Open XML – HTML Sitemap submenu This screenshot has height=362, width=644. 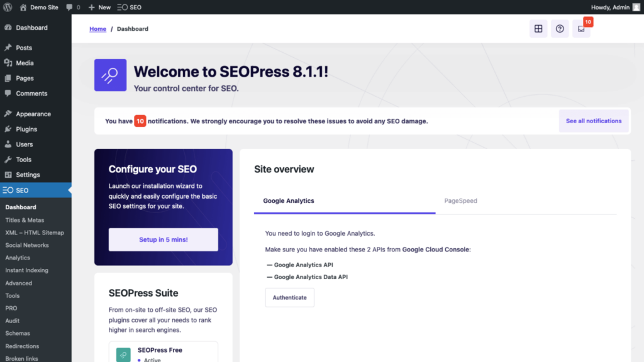[35, 233]
